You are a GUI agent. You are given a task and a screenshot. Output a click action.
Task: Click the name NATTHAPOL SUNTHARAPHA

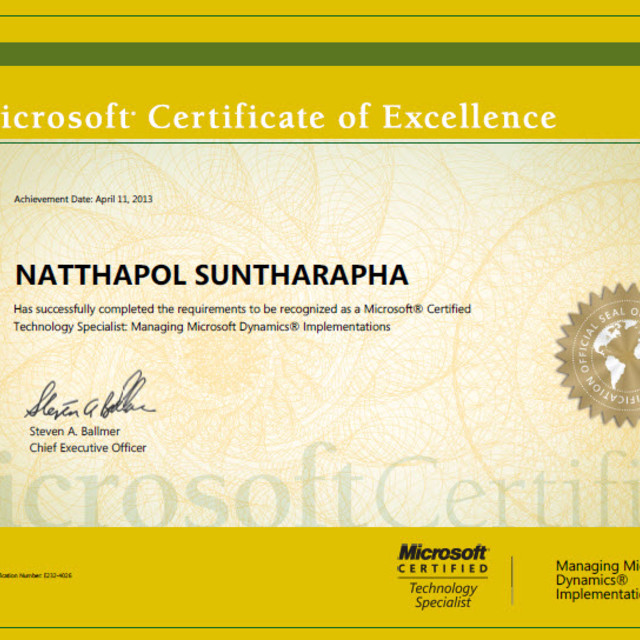click(x=212, y=275)
